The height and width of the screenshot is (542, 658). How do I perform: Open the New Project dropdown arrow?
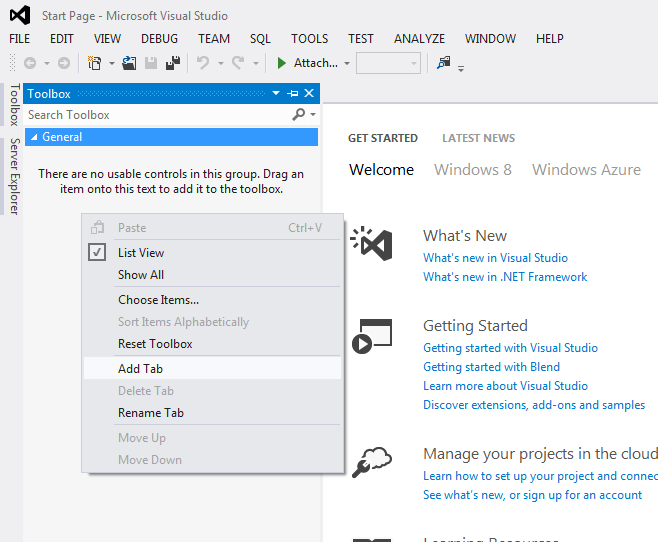click(x=112, y=64)
